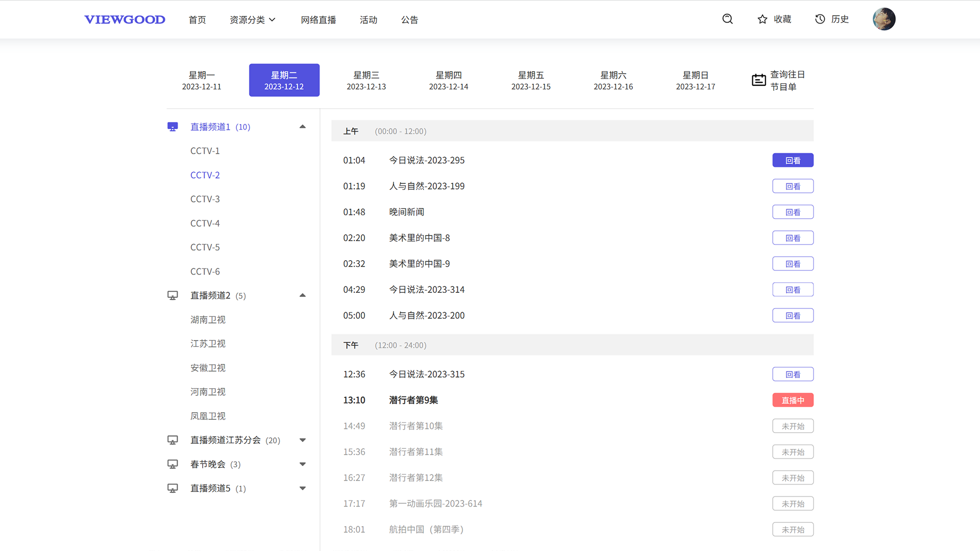
Task: Click the monitor icon beside 直播频道1
Action: pyautogui.click(x=173, y=127)
